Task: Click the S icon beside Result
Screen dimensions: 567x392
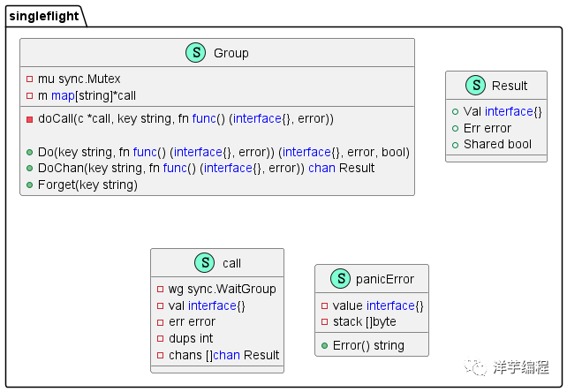Action: point(475,86)
